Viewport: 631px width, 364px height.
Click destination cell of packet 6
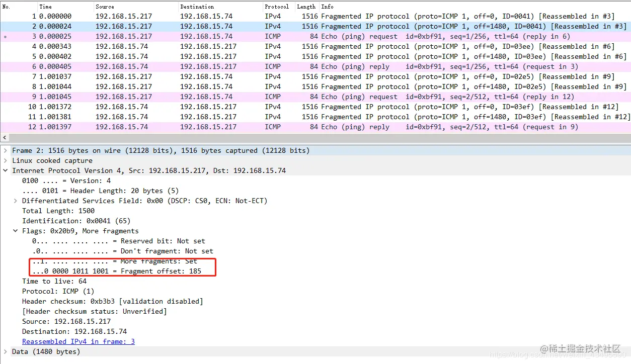(208, 66)
